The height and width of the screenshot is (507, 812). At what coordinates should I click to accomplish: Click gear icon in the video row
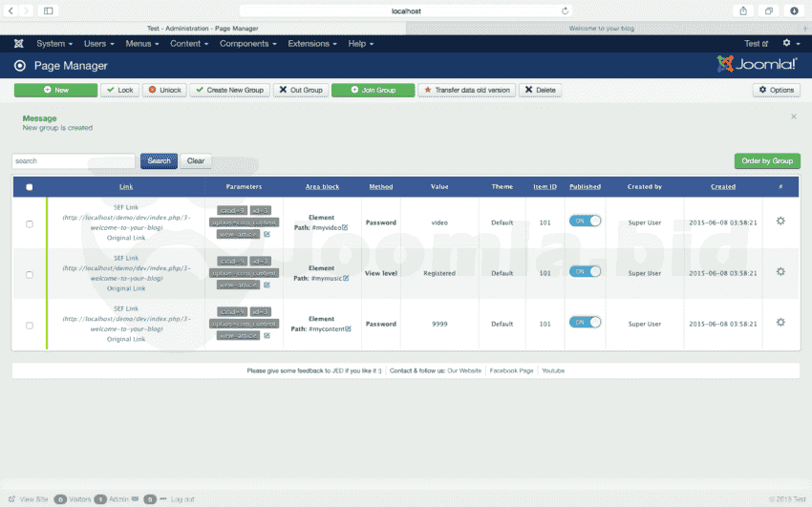780,221
